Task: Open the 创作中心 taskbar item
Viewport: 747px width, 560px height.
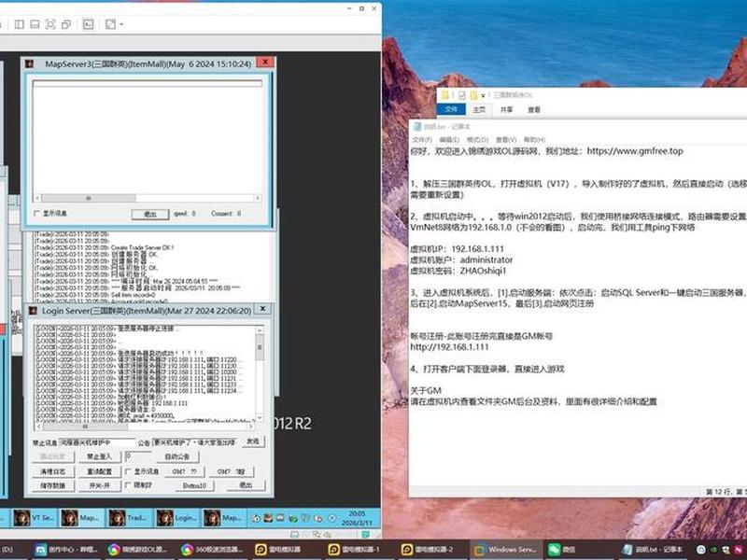Action: pos(66,550)
